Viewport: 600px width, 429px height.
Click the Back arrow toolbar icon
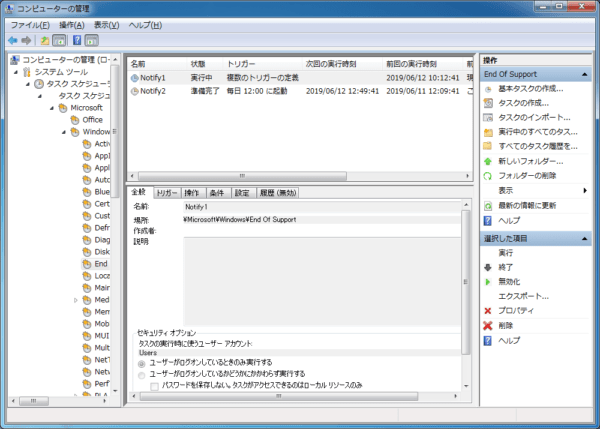(x=13, y=40)
